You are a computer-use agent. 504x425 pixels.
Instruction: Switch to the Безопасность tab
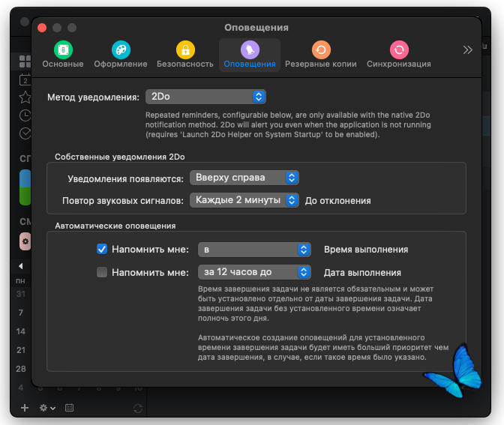click(x=185, y=55)
